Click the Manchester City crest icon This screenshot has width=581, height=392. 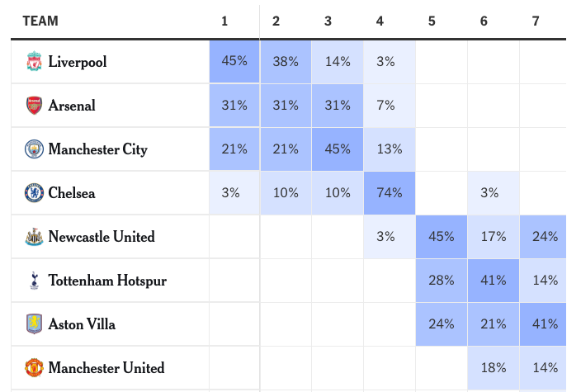click(x=33, y=149)
